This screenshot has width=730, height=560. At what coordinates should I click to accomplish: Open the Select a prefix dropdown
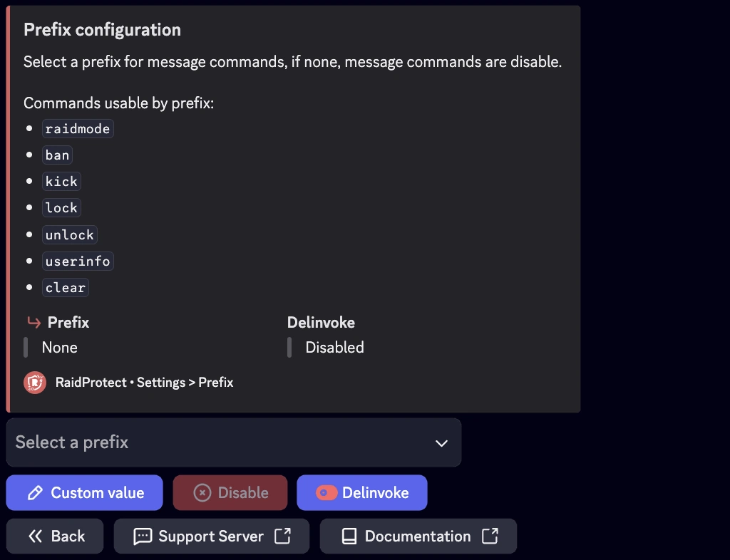(233, 442)
